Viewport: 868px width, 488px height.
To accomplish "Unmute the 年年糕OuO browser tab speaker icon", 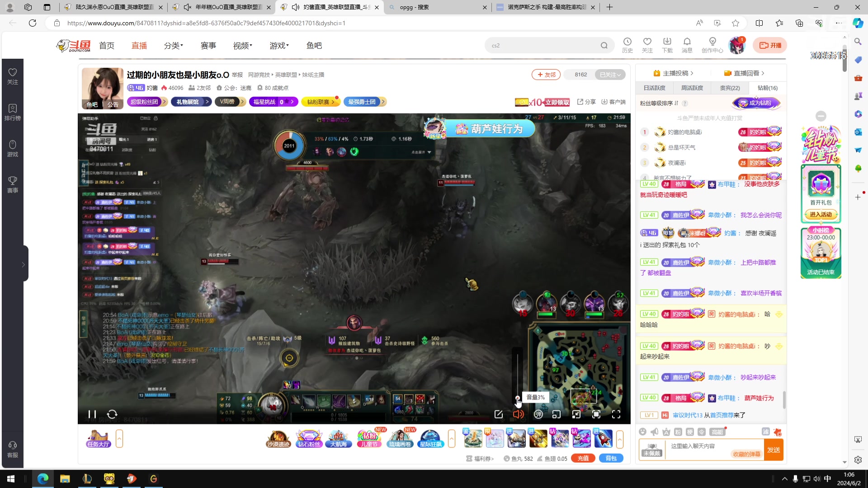I will click(x=188, y=7).
